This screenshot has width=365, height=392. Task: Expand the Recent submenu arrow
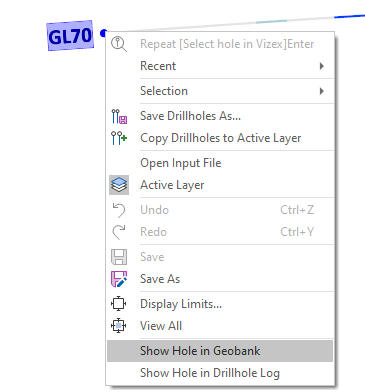(322, 66)
